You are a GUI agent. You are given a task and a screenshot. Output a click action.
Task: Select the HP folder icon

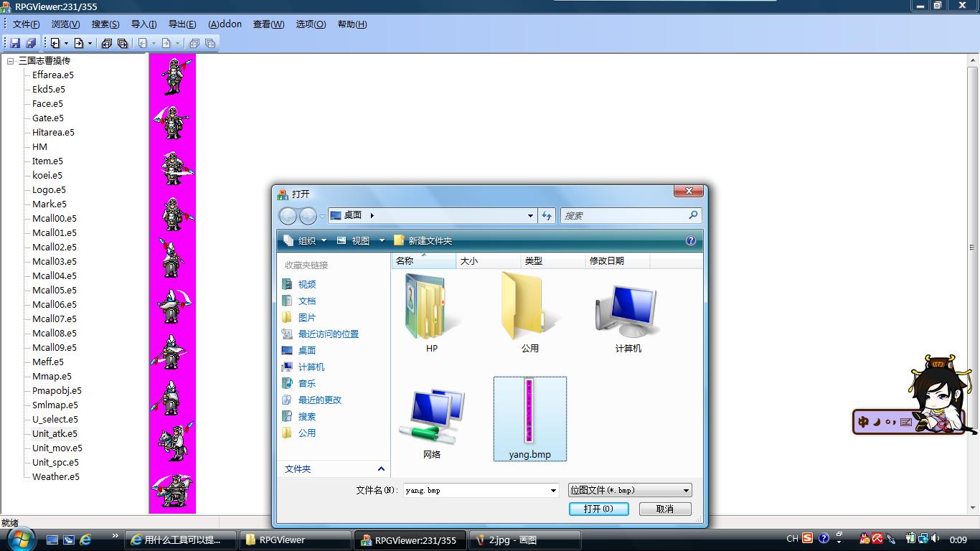(432, 313)
